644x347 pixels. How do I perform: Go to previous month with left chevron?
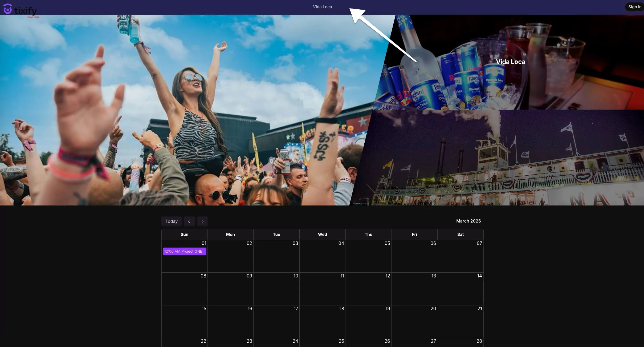(189, 221)
